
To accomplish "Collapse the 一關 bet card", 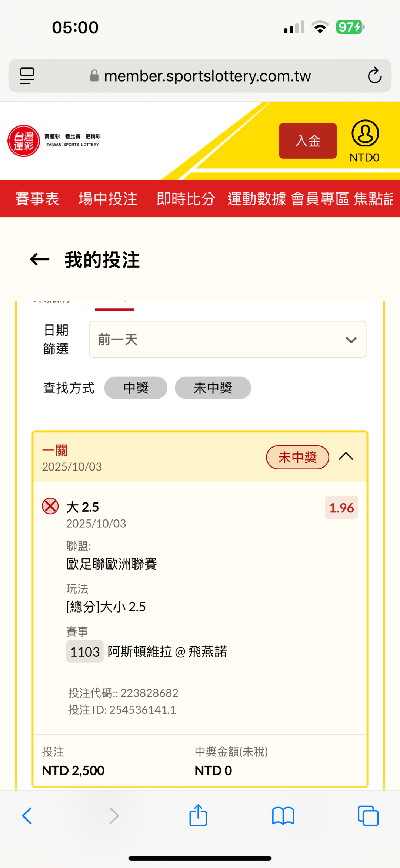I will (346, 456).
